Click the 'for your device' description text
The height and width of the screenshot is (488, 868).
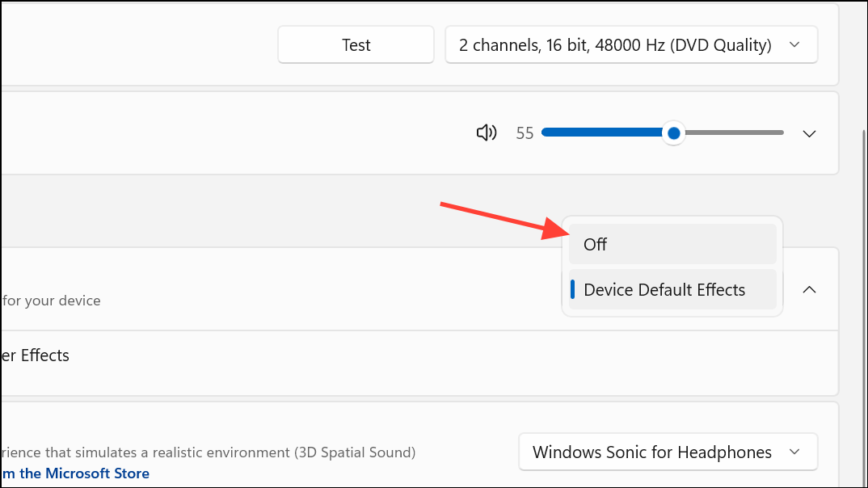(x=53, y=301)
